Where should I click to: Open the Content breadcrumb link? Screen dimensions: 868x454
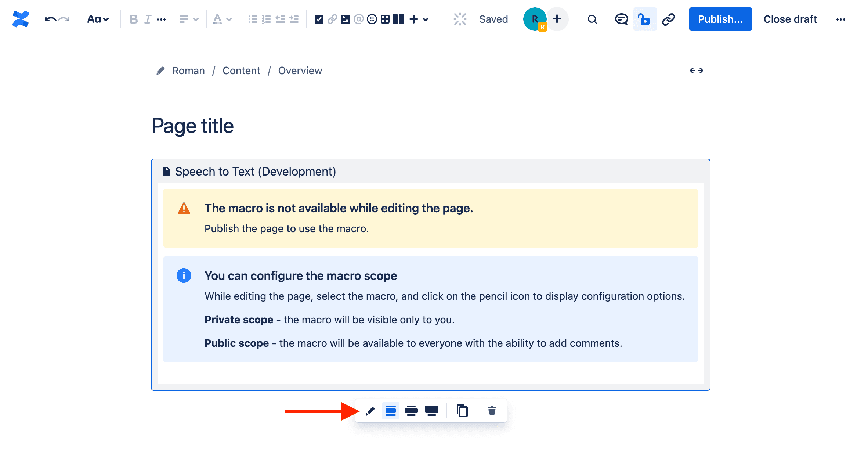(x=241, y=71)
